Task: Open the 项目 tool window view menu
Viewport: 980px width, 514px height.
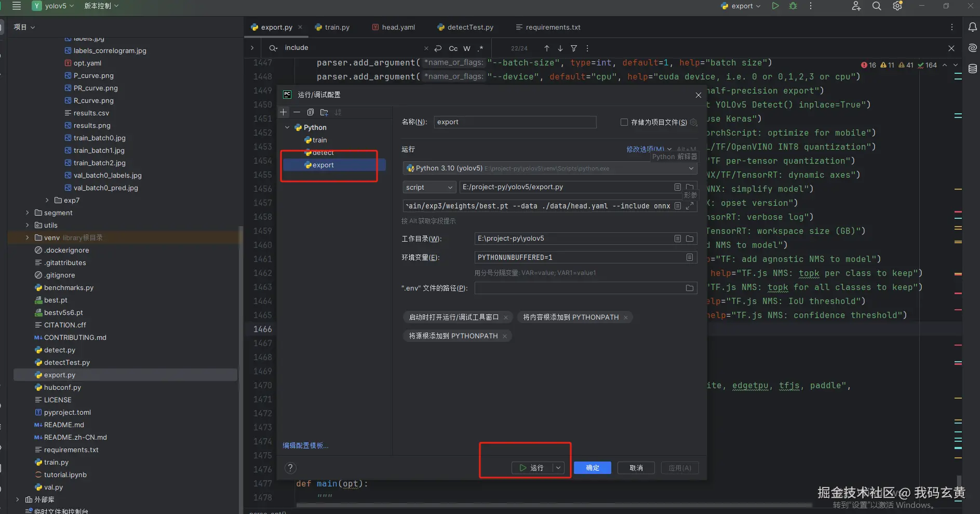Action: click(24, 27)
